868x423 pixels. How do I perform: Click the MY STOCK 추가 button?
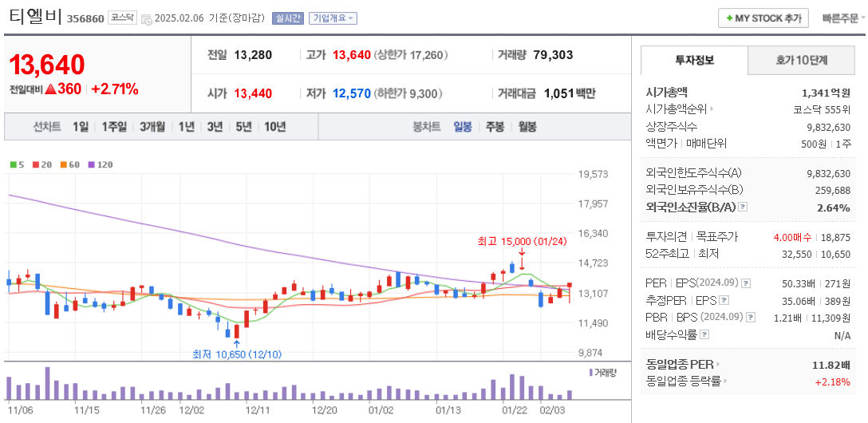click(763, 18)
